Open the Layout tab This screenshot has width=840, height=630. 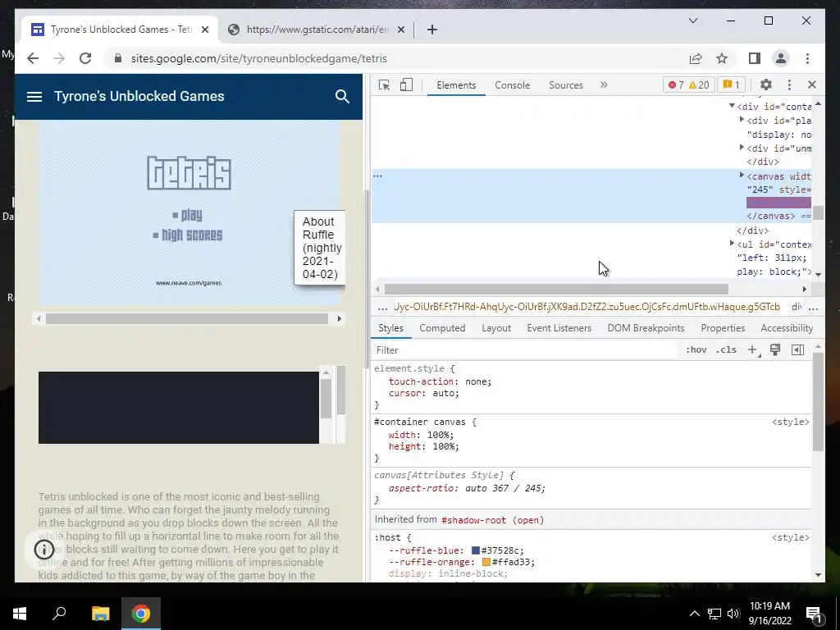[x=496, y=328]
